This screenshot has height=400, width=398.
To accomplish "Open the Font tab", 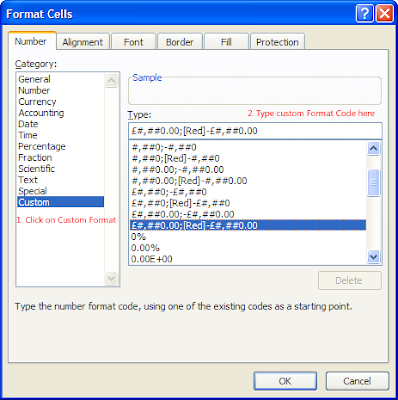I will 133,42.
